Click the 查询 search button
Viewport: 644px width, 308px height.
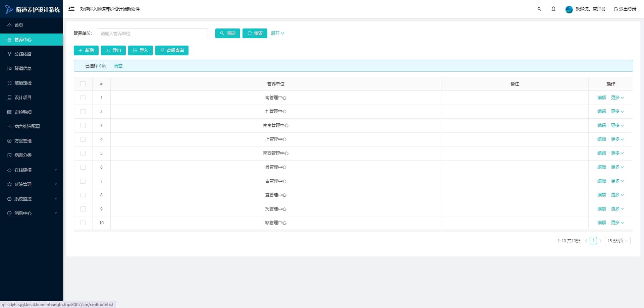click(x=228, y=33)
